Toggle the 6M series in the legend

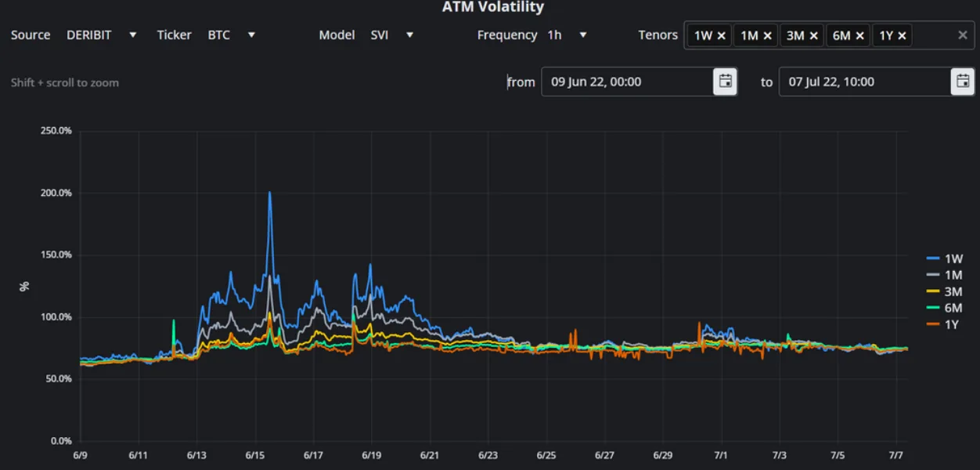click(944, 308)
